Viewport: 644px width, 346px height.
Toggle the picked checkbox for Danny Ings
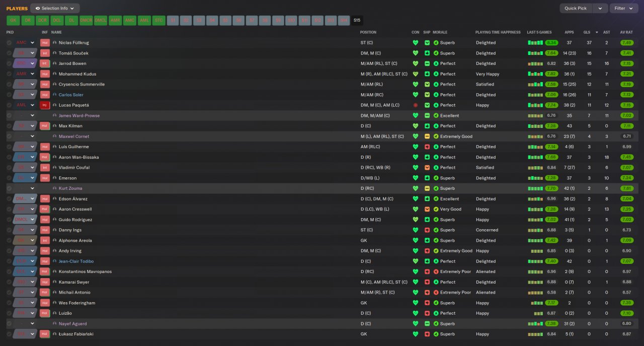(x=9, y=230)
